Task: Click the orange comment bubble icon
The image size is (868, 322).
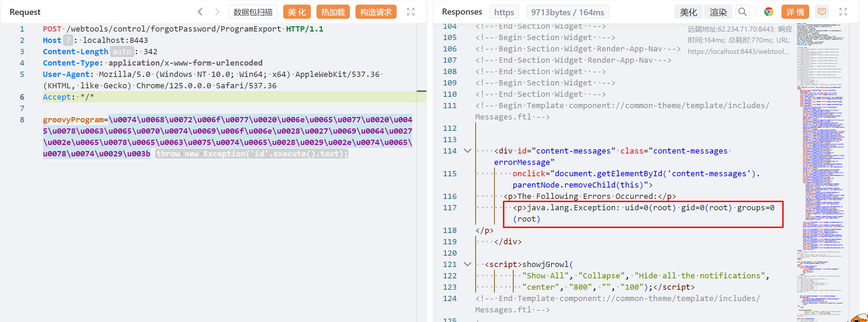Action: (822, 12)
